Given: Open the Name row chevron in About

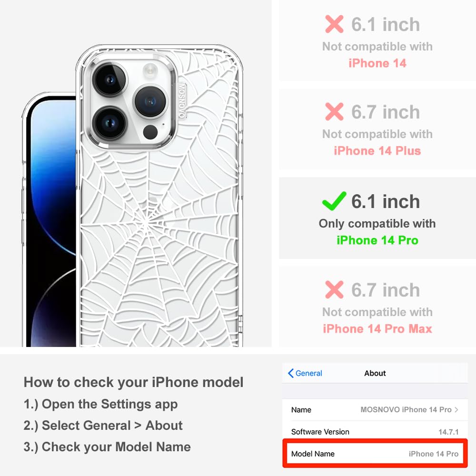Looking at the screenshot, I should 456,409.
